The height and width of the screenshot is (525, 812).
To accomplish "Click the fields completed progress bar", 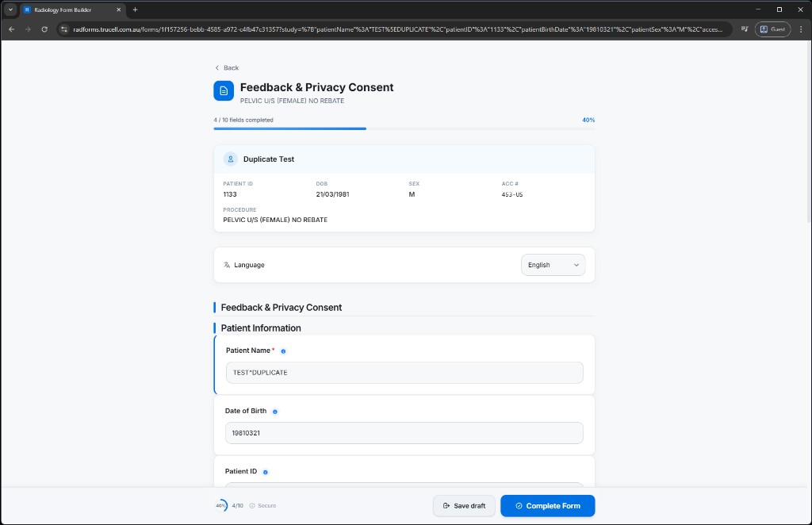I will 404,128.
